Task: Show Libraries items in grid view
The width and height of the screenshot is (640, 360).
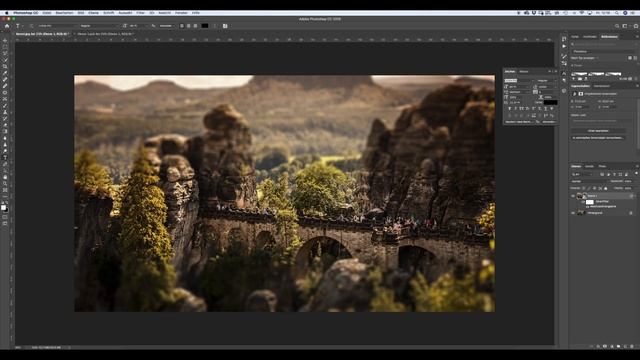Action: 630,58
